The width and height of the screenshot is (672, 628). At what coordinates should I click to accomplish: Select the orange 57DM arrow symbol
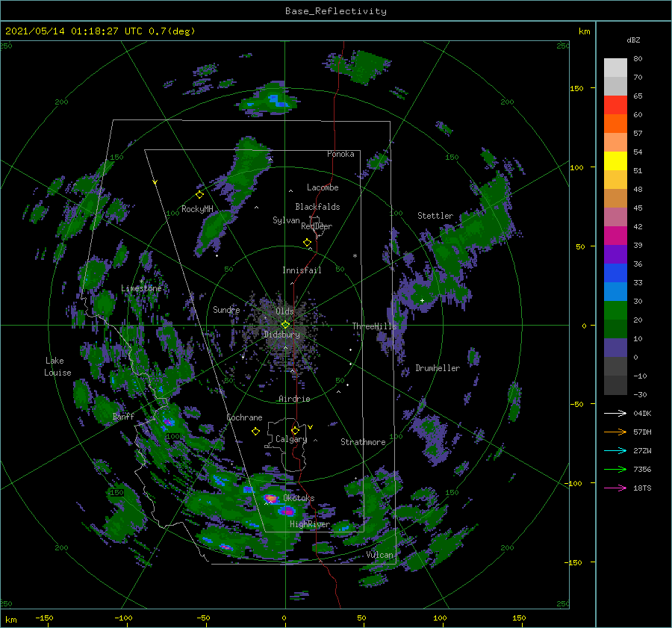(x=615, y=432)
